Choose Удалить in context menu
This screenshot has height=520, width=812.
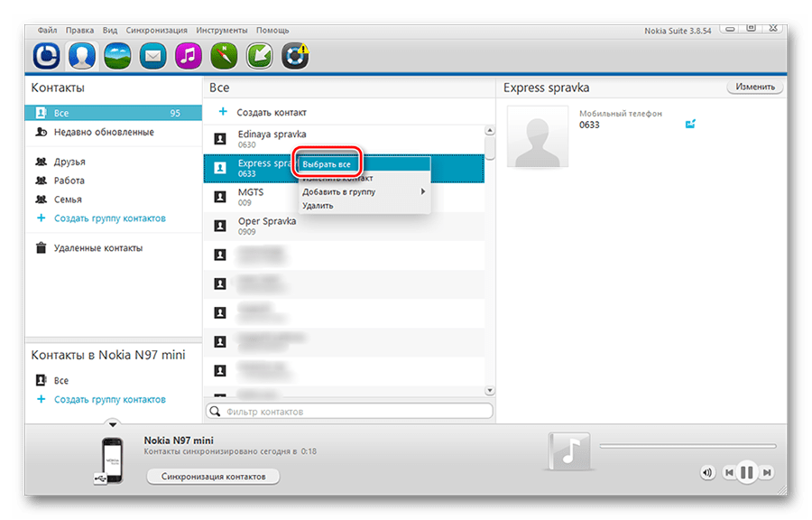pos(364,206)
